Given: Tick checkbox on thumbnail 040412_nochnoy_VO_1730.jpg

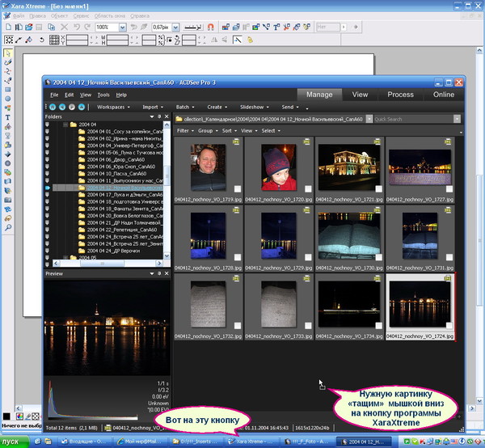Looking at the screenshot, I should click(x=378, y=257).
